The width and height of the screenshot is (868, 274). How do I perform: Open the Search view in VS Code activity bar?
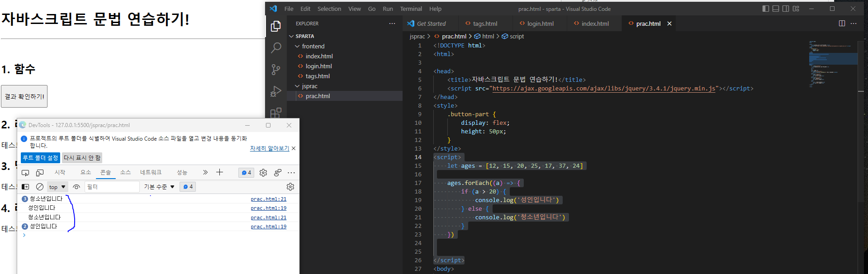click(x=275, y=48)
